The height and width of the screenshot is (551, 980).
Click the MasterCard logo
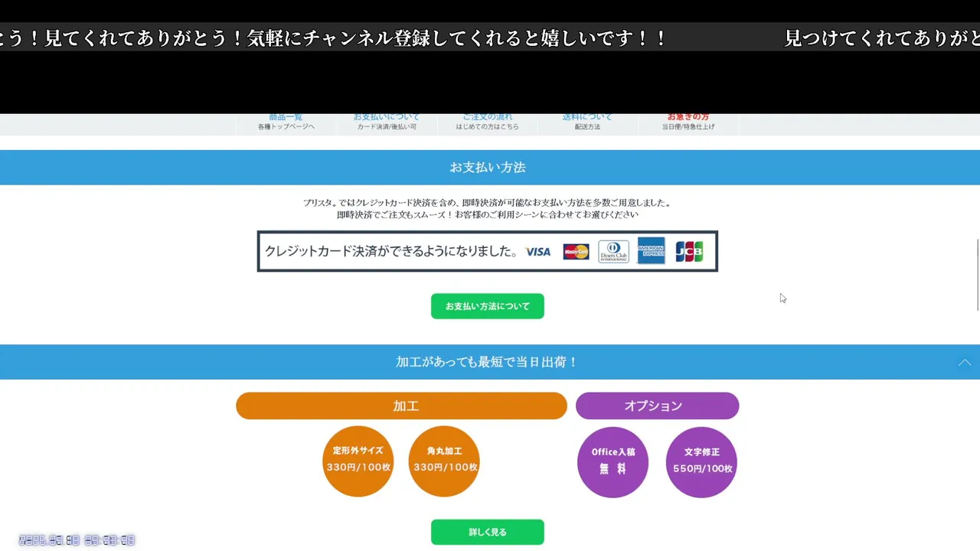[x=576, y=252]
